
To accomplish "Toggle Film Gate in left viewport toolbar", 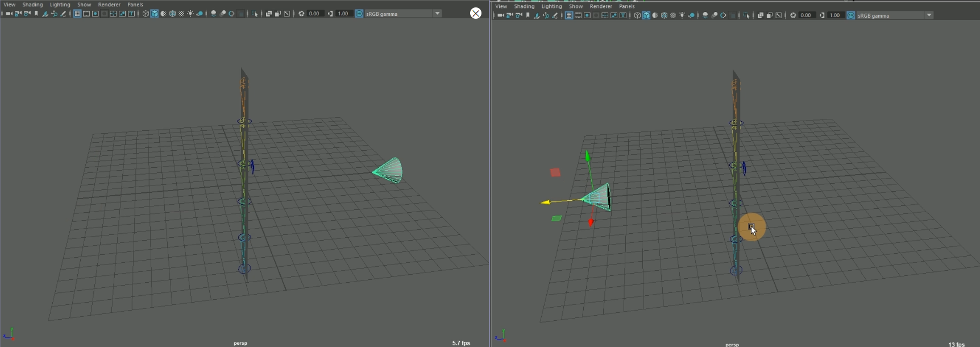I will click(x=86, y=14).
